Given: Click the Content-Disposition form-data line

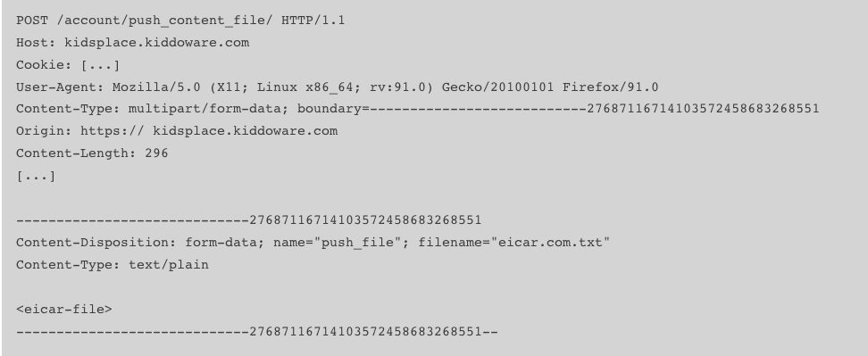Looking at the screenshot, I should point(313,243).
